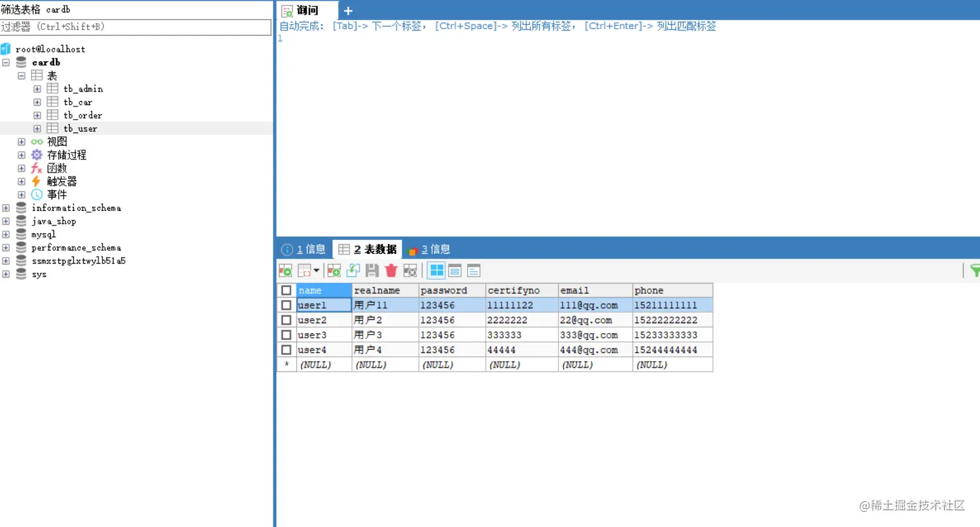Click the password column header
Viewport: 980px width, 527px height.
(452, 290)
